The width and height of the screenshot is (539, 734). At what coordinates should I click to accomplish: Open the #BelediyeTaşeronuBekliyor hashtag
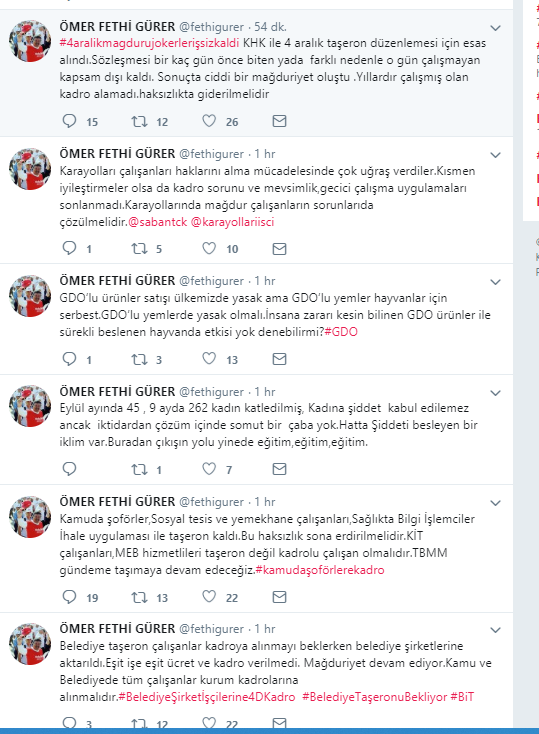tap(375, 697)
